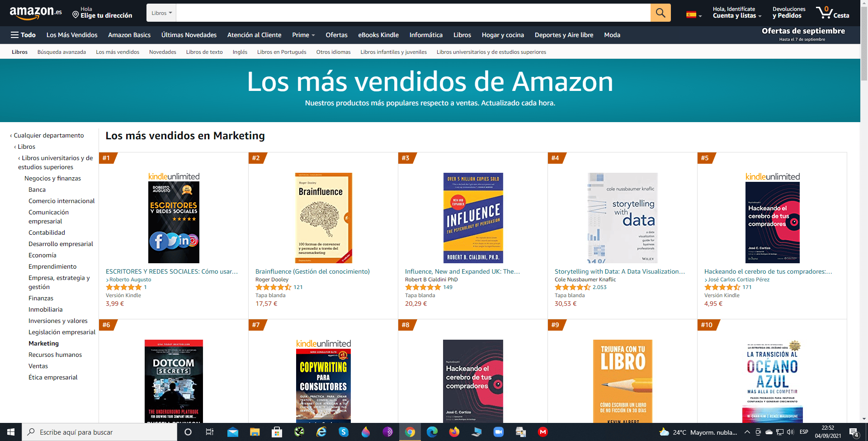Open the Prime dropdown in the navigation bar
Viewport: 868px width, 441px height.
tap(303, 35)
